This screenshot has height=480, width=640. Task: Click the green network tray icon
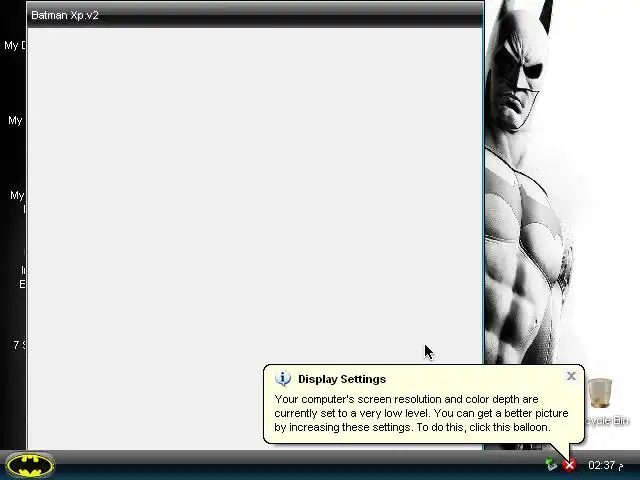551,464
